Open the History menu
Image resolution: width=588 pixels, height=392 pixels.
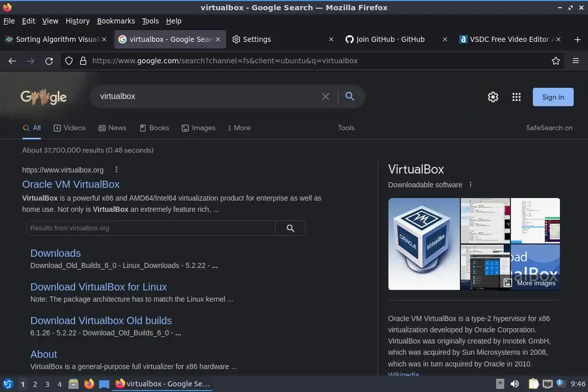pos(78,21)
